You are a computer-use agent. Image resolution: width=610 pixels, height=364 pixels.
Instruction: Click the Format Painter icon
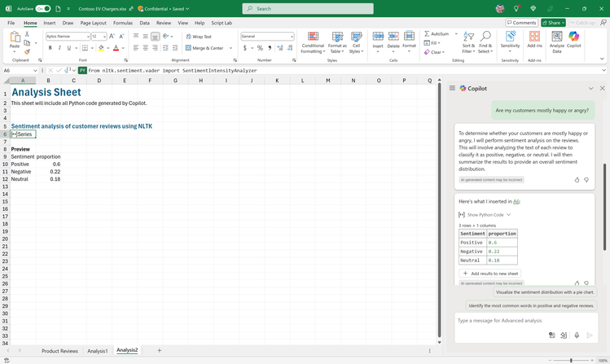pyautogui.click(x=28, y=51)
